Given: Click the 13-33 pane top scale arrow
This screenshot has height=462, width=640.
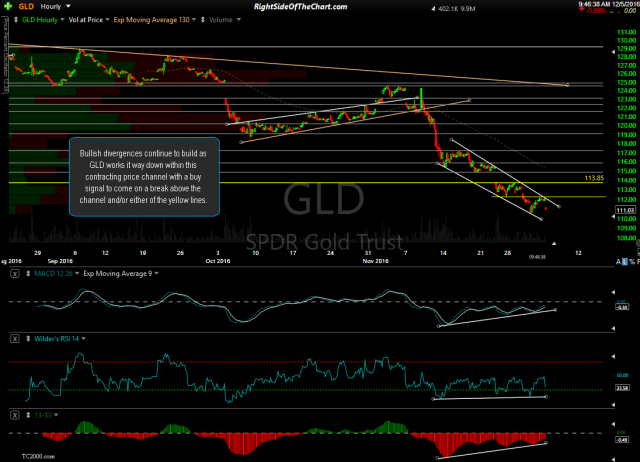Looking at the screenshot, I should tap(613, 424).
